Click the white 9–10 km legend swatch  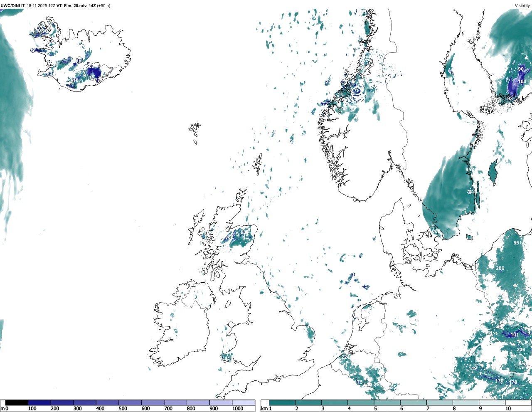492,402
